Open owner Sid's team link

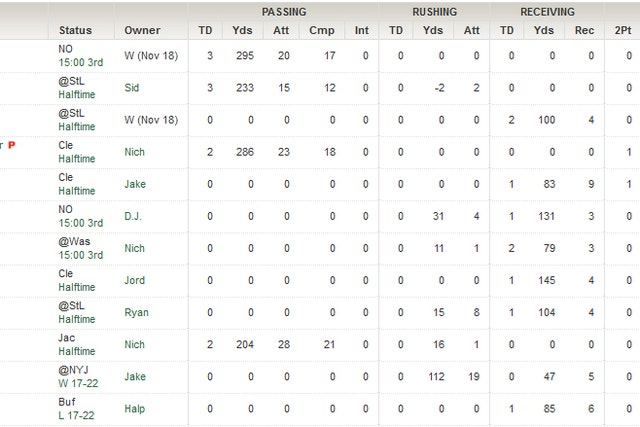[131, 88]
